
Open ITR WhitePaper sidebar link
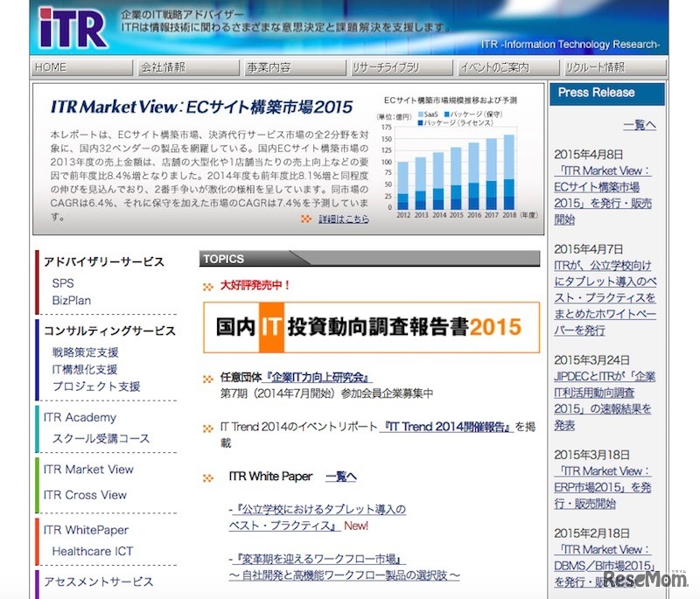tap(86, 530)
